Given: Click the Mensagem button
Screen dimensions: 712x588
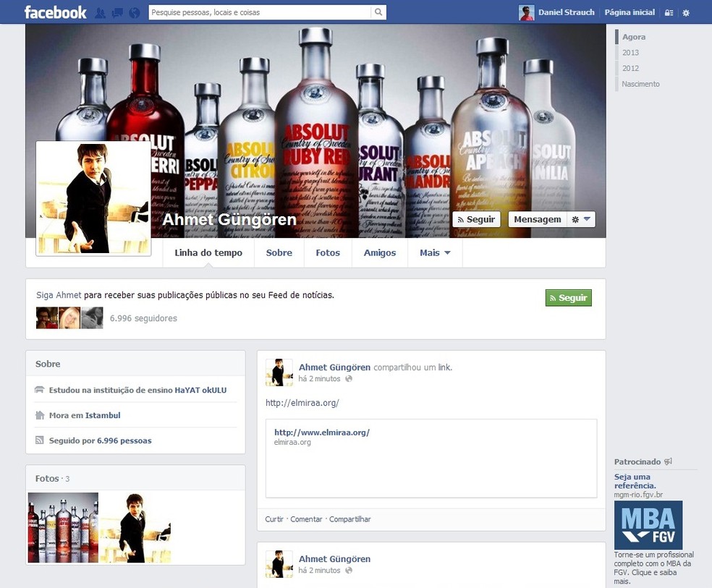Looking at the screenshot, I should [x=538, y=220].
